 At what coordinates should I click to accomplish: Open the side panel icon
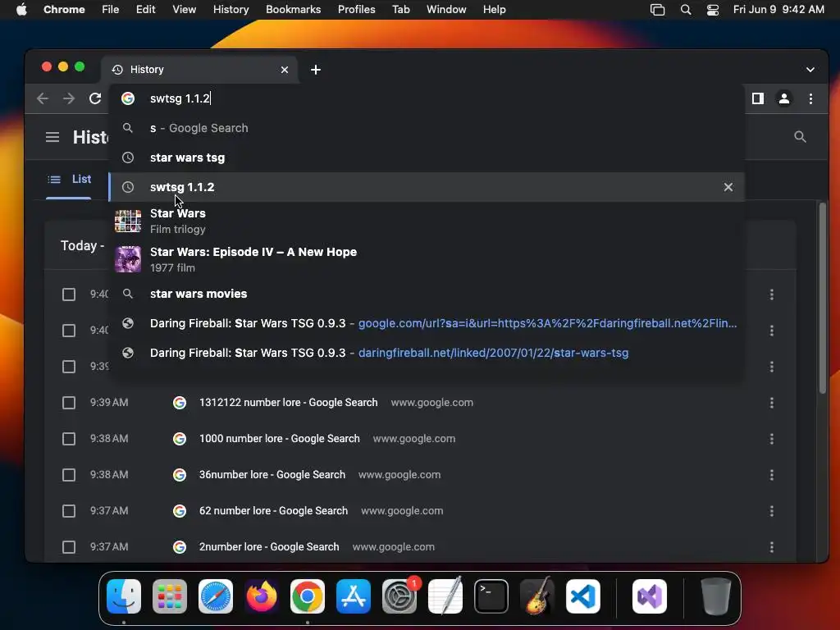click(x=757, y=98)
